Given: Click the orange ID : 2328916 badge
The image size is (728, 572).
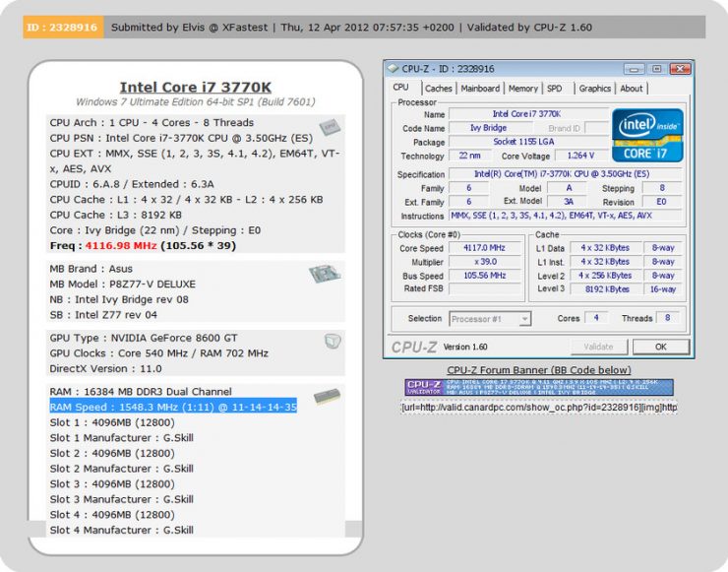Looking at the screenshot, I should (63, 27).
